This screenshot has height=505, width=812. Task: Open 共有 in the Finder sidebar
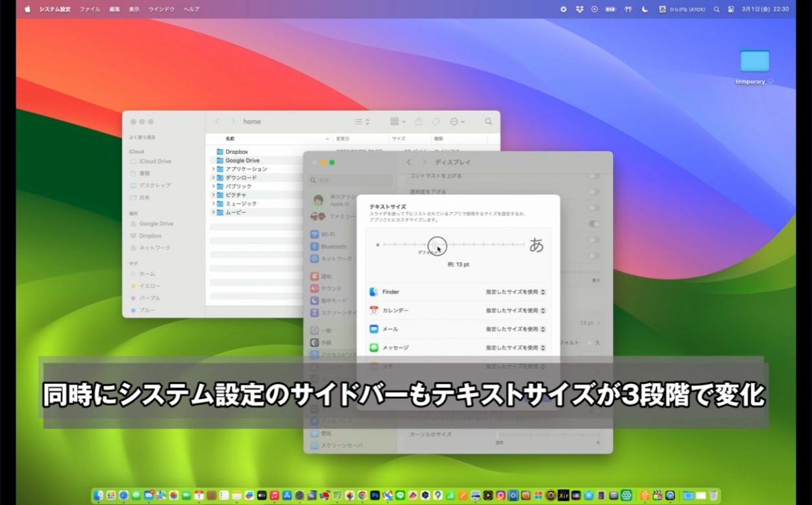click(x=140, y=197)
